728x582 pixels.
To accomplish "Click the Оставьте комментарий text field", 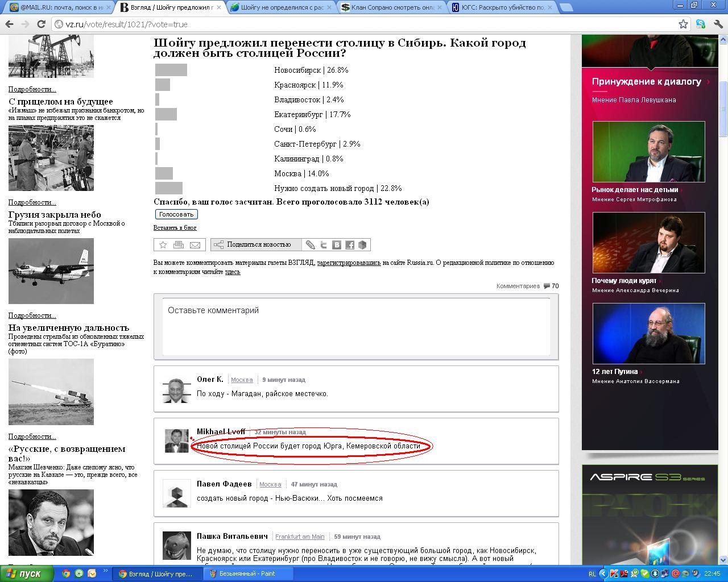I will [356, 327].
